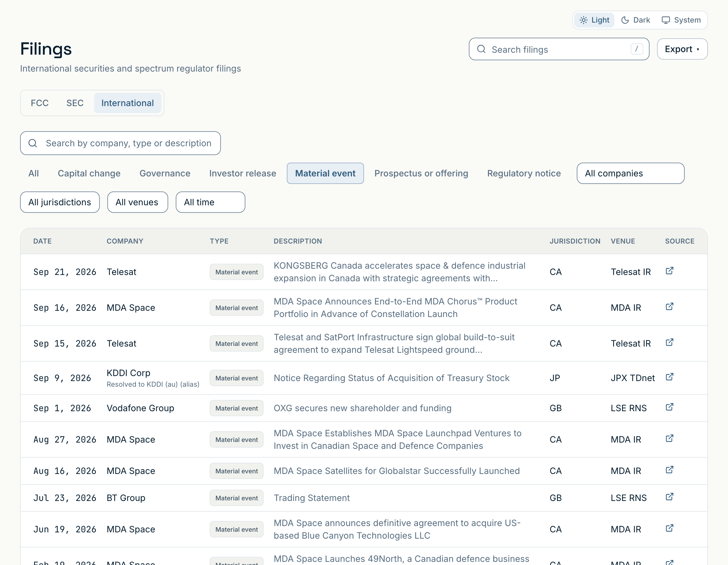The height and width of the screenshot is (565, 728).
Task: Select the Material event filter
Action: pos(325,174)
